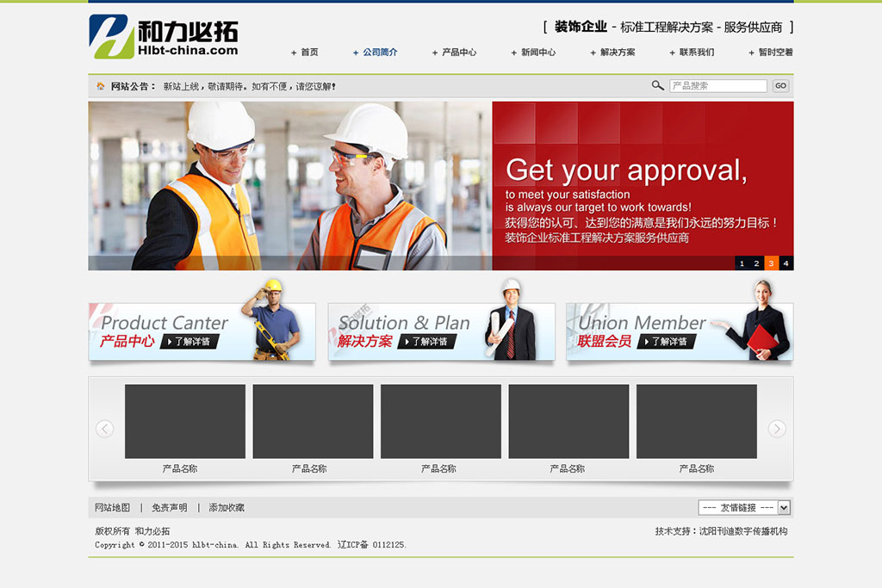Open the 网站地图 footer link
The image size is (882, 588).
[x=112, y=508]
